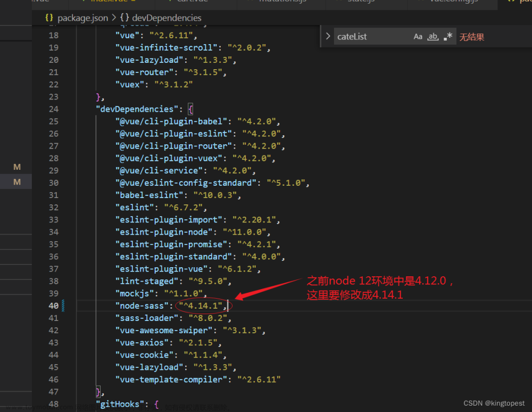This screenshot has height=412, width=532.
Task: Click the modified-line marker beside line 40
Action: pyautogui.click(x=63, y=306)
